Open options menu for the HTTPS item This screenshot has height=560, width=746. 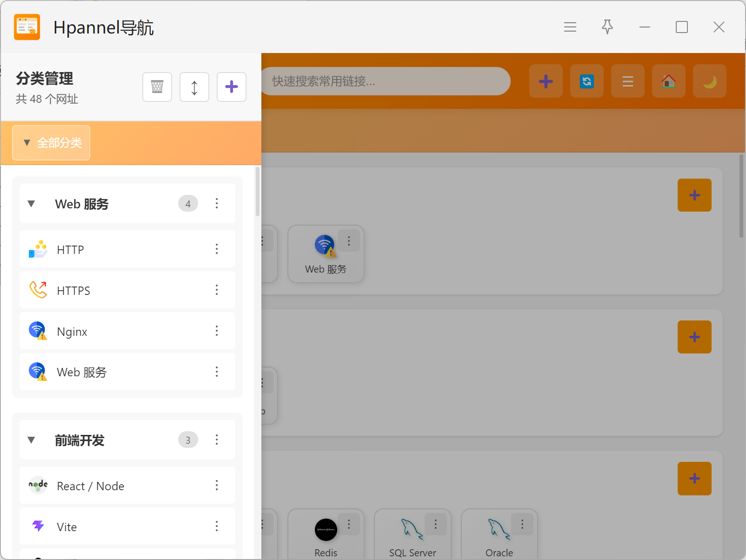[x=217, y=290]
